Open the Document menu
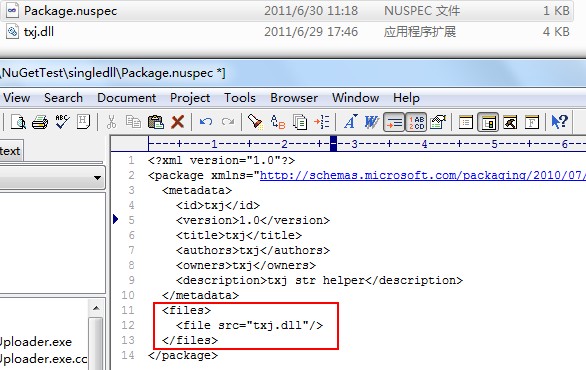Image resolution: width=586 pixels, height=370 pixels. [126, 98]
